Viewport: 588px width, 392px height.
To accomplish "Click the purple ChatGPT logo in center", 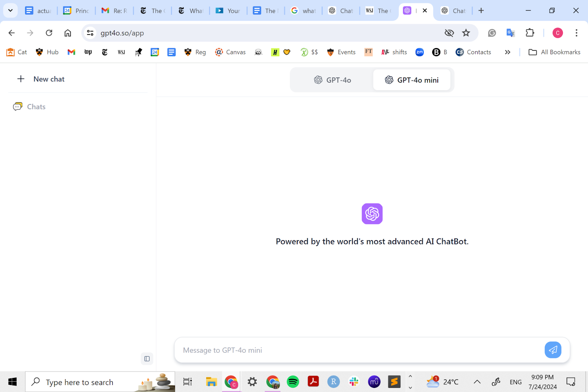I will [372, 214].
